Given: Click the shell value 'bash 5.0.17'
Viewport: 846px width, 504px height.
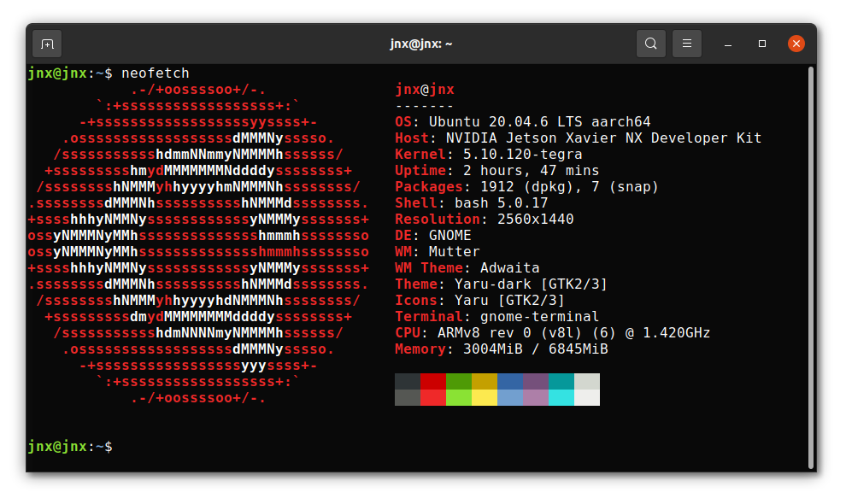Looking at the screenshot, I should coord(502,203).
